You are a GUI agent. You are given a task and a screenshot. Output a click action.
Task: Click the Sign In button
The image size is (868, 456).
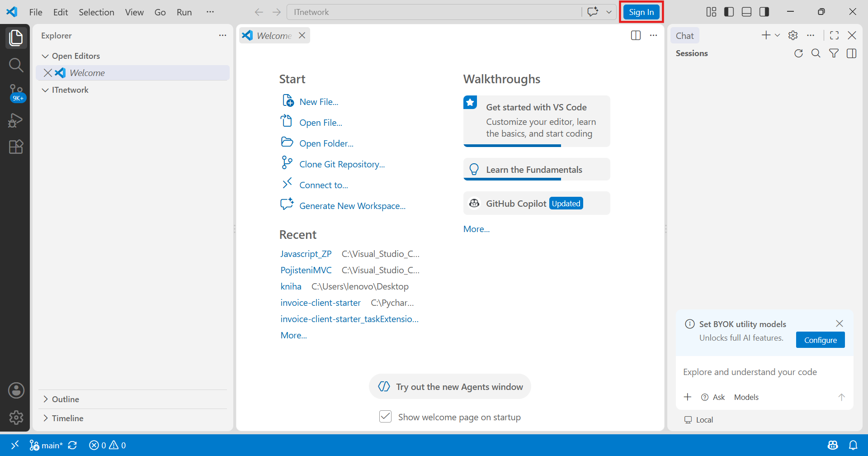[x=641, y=12]
